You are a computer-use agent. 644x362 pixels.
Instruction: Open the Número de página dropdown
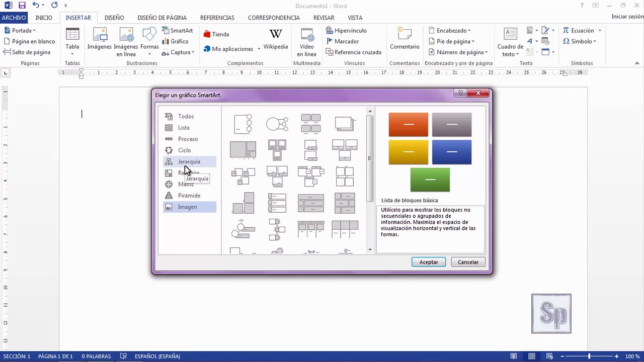[458, 52]
